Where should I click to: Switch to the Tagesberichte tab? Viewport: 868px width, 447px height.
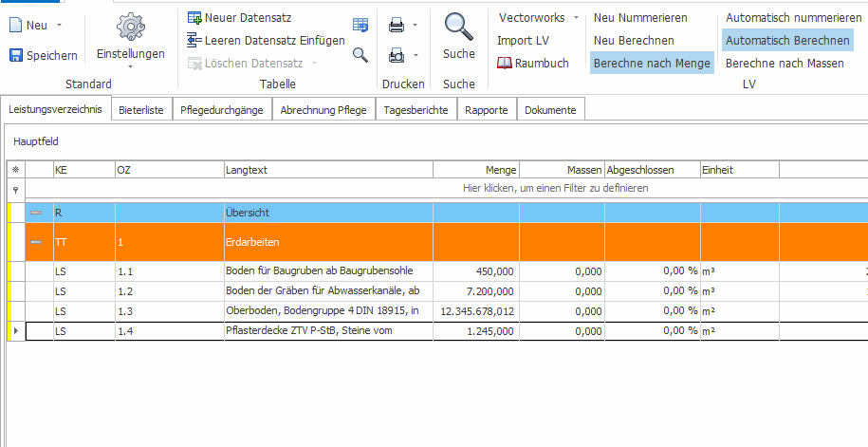coord(416,110)
